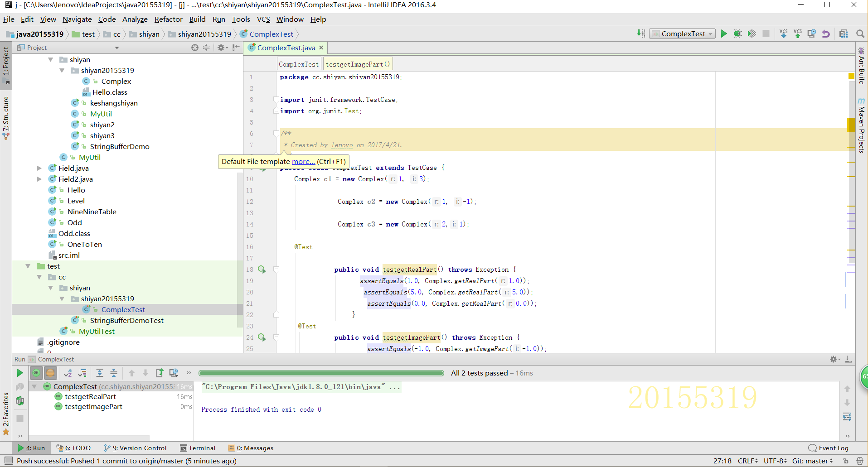The width and height of the screenshot is (868, 467).
Task: Toggle Show Passed tests filter
Action: [x=36, y=373]
